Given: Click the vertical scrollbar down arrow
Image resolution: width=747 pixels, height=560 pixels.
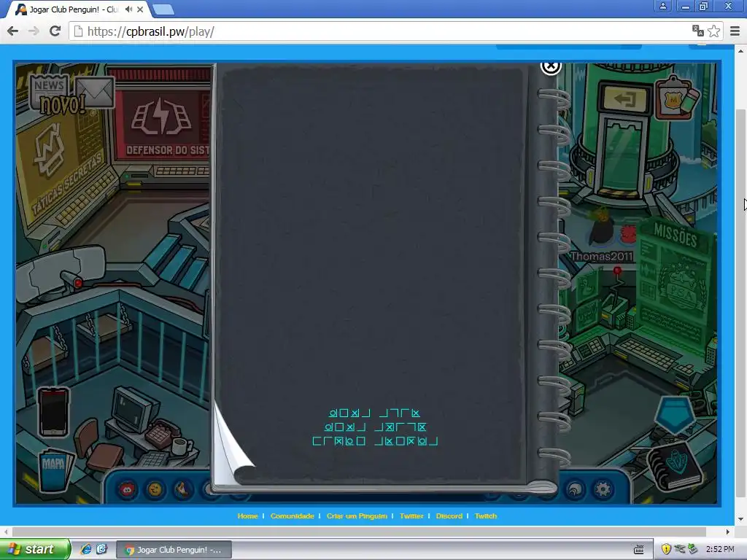Looking at the screenshot, I should tap(740, 519).
